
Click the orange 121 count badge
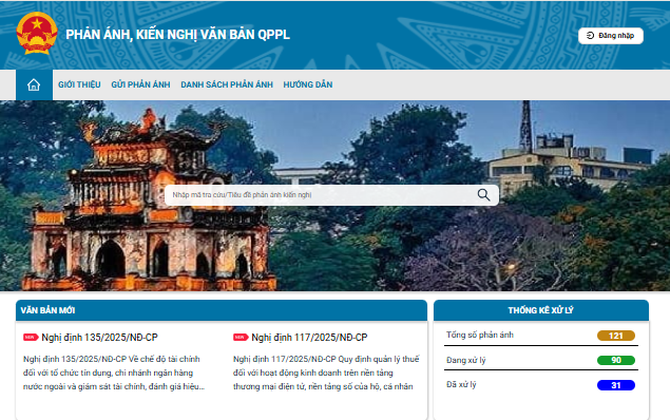pyautogui.click(x=616, y=335)
